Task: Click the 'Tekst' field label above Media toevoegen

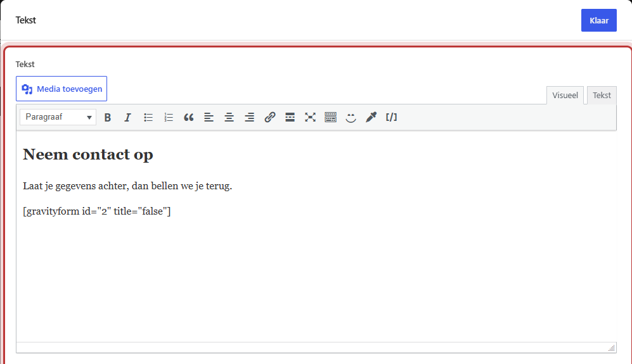Action: coord(25,65)
